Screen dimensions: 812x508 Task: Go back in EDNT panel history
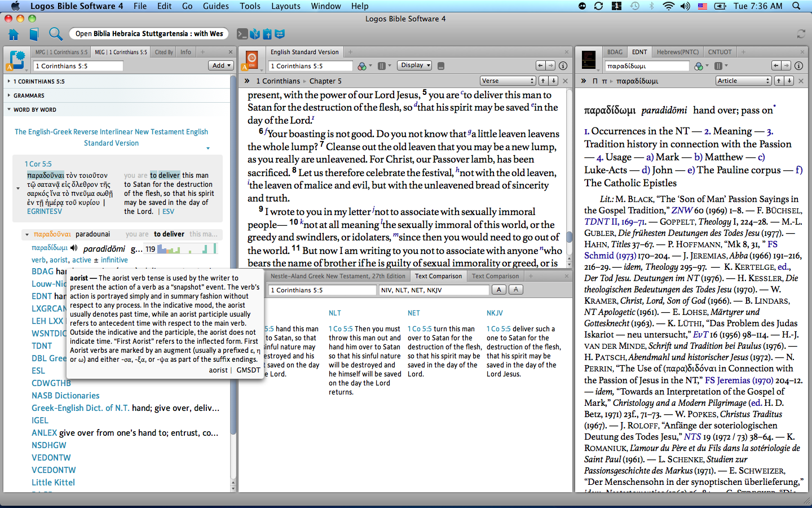[x=776, y=65]
